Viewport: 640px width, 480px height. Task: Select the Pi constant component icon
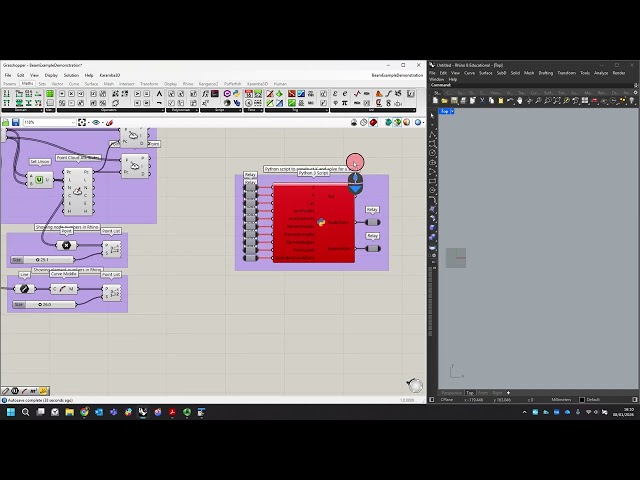click(344, 103)
